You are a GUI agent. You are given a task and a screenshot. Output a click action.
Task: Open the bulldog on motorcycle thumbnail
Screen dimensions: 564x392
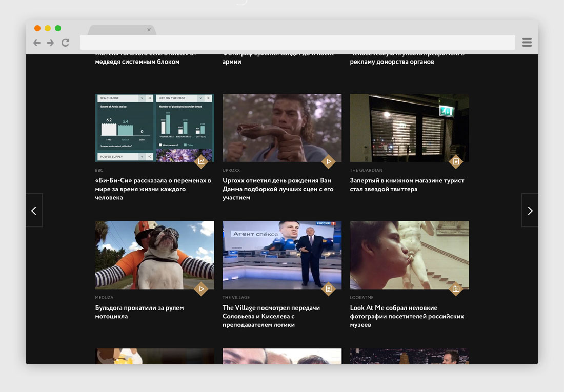pyautogui.click(x=155, y=255)
